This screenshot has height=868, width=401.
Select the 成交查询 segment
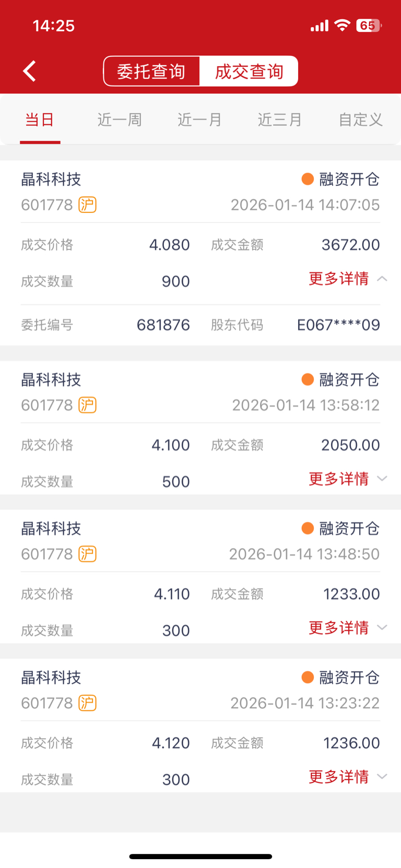(x=249, y=71)
